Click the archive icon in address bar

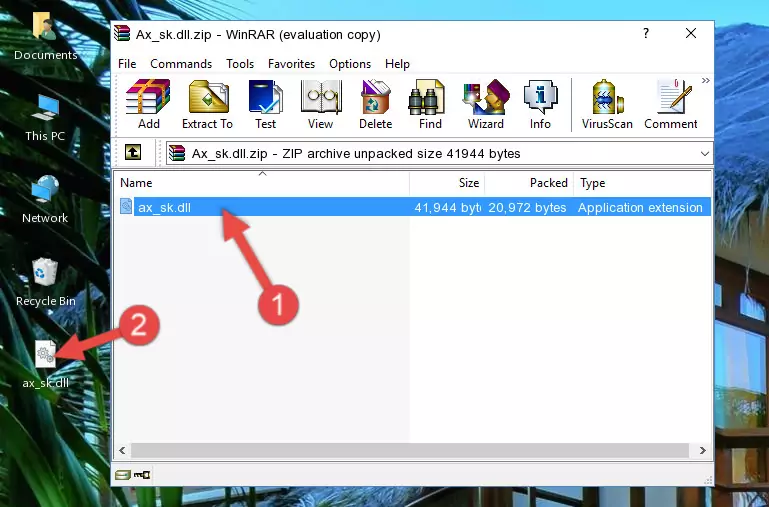(x=177, y=153)
